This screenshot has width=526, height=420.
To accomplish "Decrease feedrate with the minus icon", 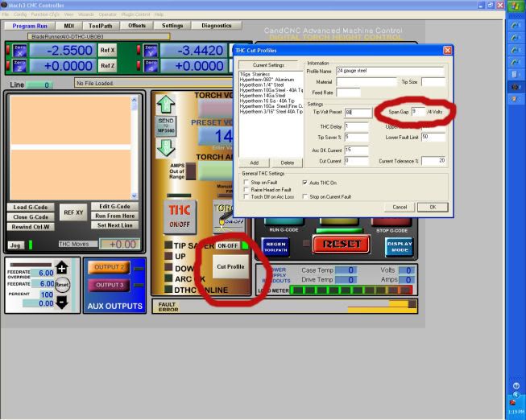I will coord(61,302).
